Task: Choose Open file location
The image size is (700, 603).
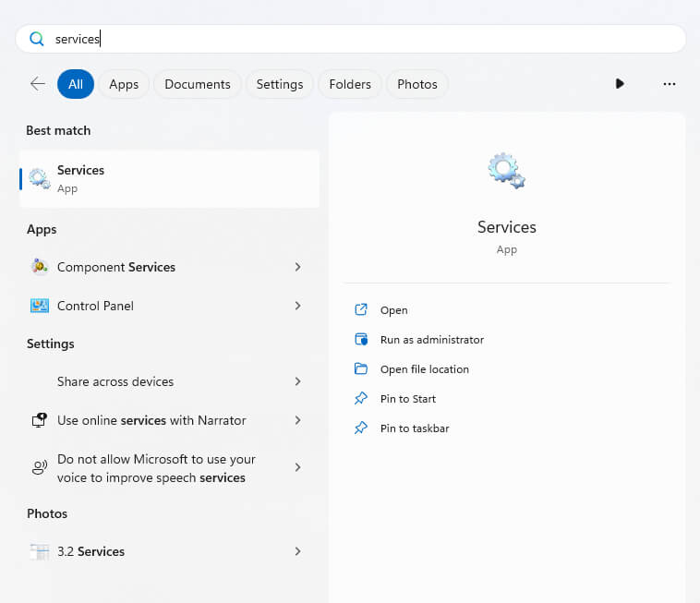Action: pyautogui.click(x=424, y=369)
